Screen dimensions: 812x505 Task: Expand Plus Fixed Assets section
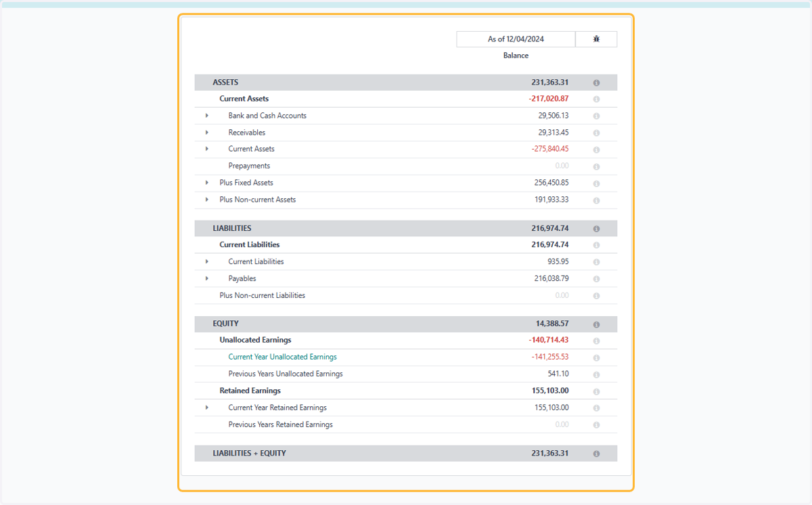click(207, 183)
